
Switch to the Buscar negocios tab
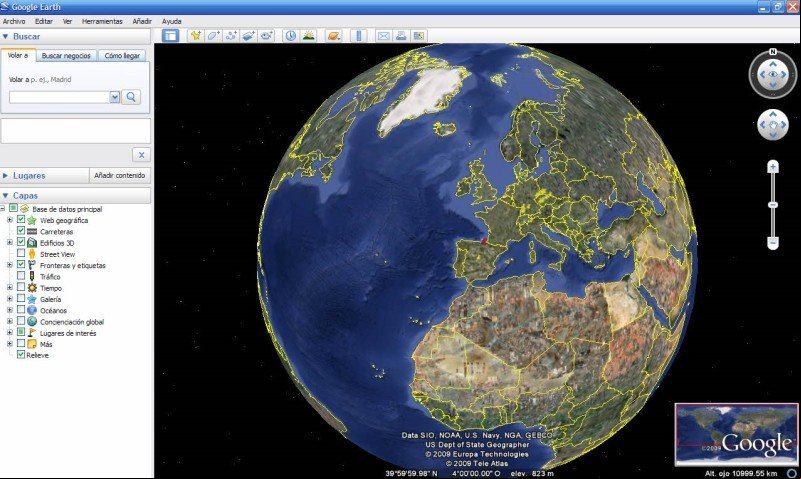coord(66,56)
